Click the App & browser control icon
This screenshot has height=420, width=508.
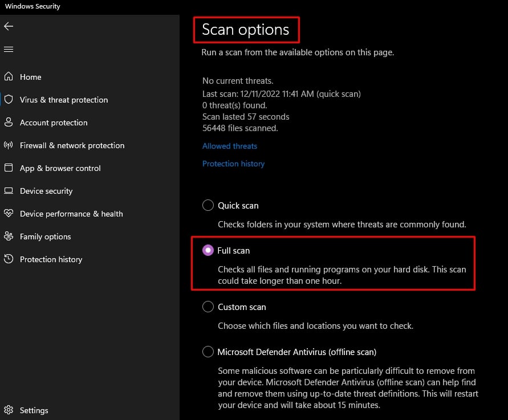(9, 168)
